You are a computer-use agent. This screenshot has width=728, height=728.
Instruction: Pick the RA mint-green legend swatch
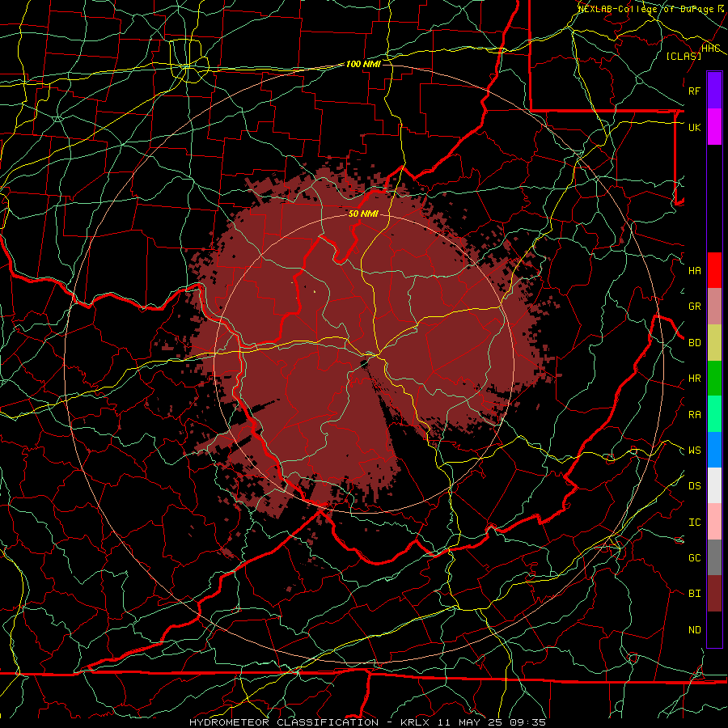pyautogui.click(x=714, y=414)
